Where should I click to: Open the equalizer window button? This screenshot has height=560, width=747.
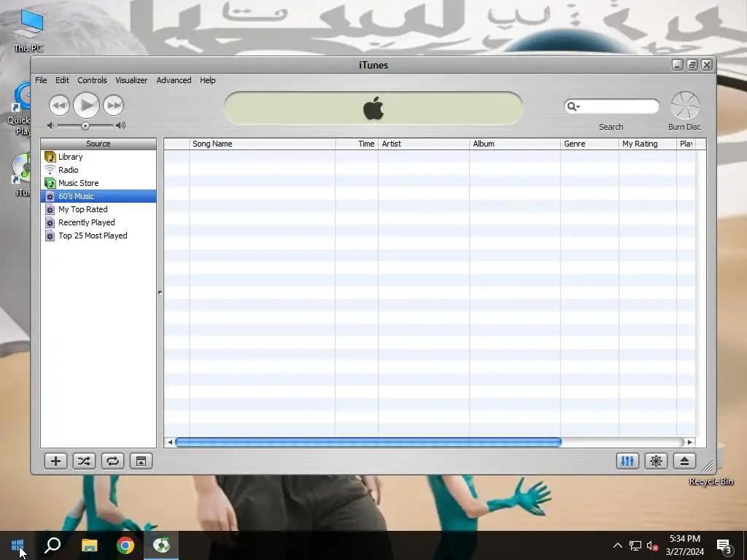[627, 461]
